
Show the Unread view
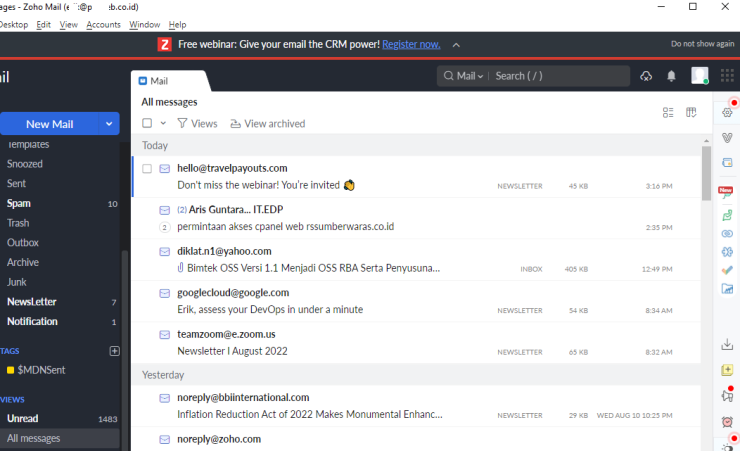(x=22, y=418)
